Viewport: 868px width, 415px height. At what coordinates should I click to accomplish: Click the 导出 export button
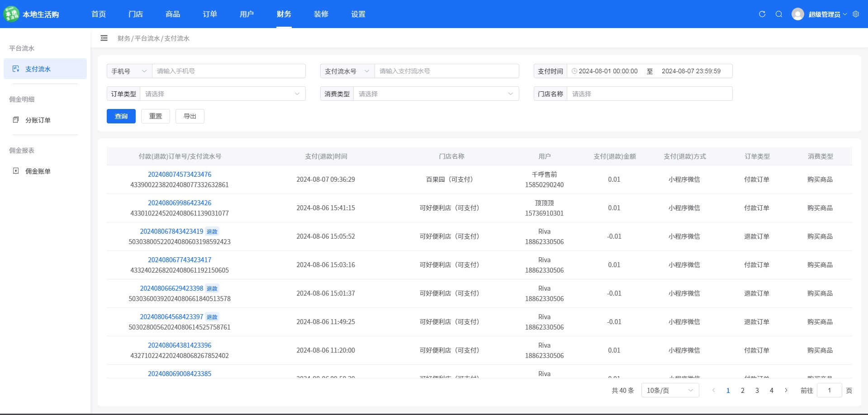[190, 116]
